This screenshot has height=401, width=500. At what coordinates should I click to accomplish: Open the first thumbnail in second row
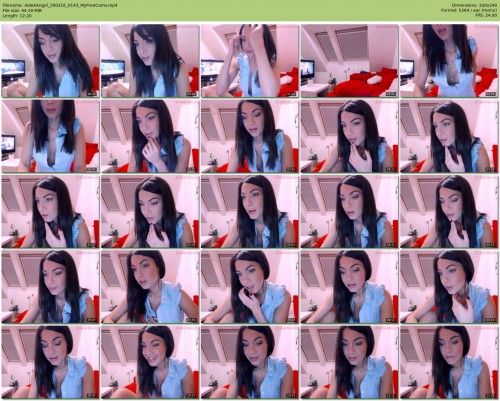[x=50, y=136]
